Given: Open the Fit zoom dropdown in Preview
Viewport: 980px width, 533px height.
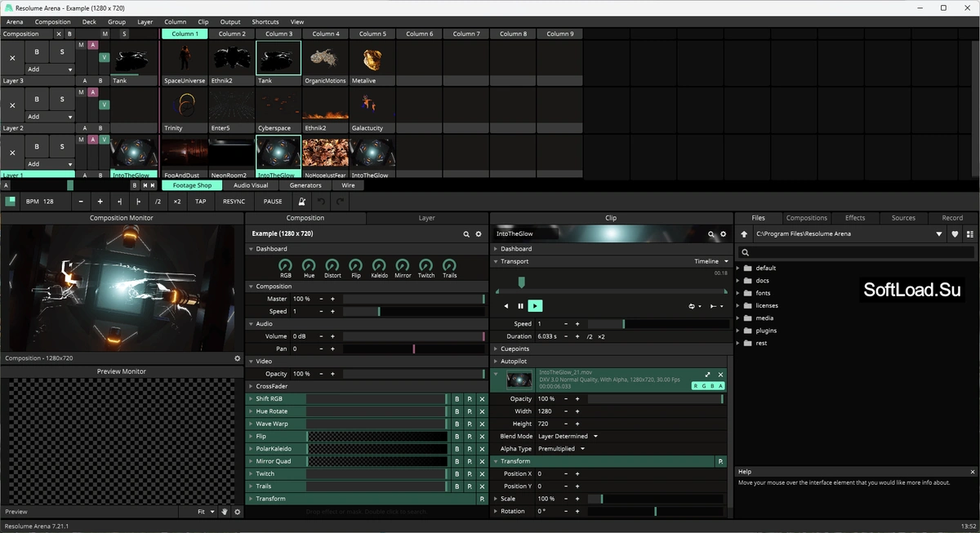Looking at the screenshot, I should coord(206,512).
